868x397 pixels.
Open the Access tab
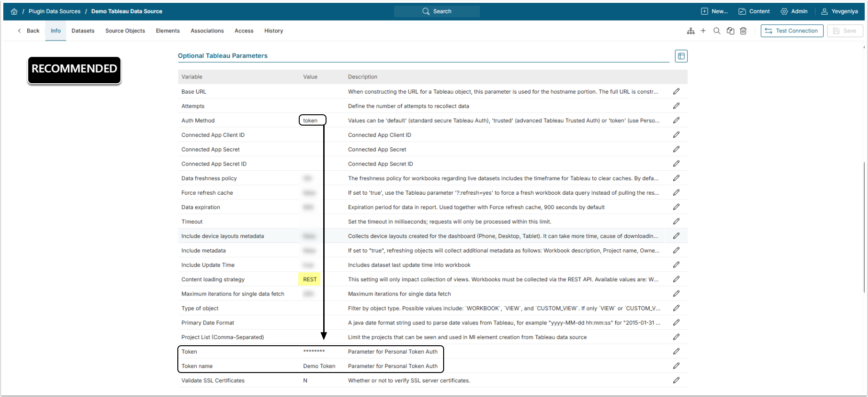click(244, 31)
